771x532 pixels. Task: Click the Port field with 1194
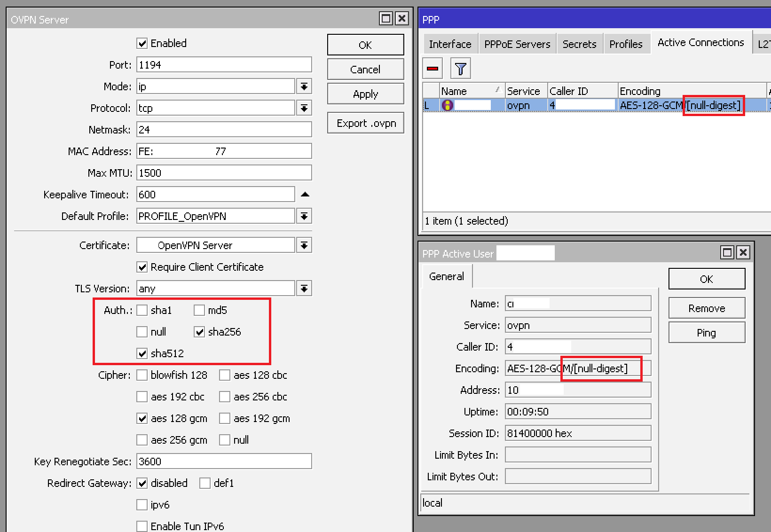(x=224, y=65)
